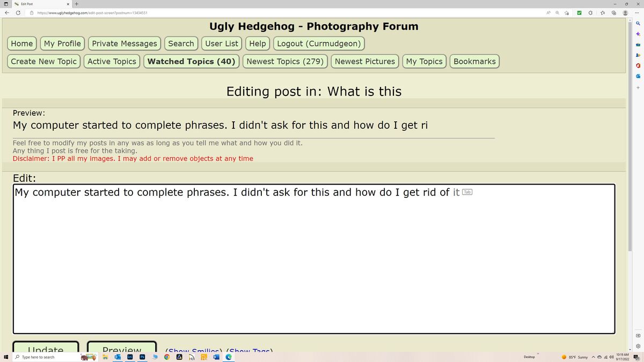Open the volume control in the system tray
This screenshot has height=362, width=644.
click(x=611, y=357)
